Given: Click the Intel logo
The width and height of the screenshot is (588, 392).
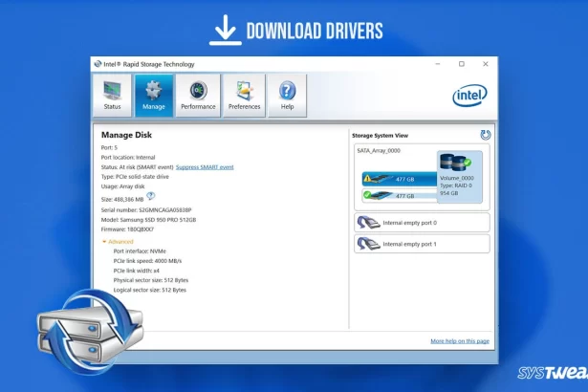Looking at the screenshot, I should 468,94.
